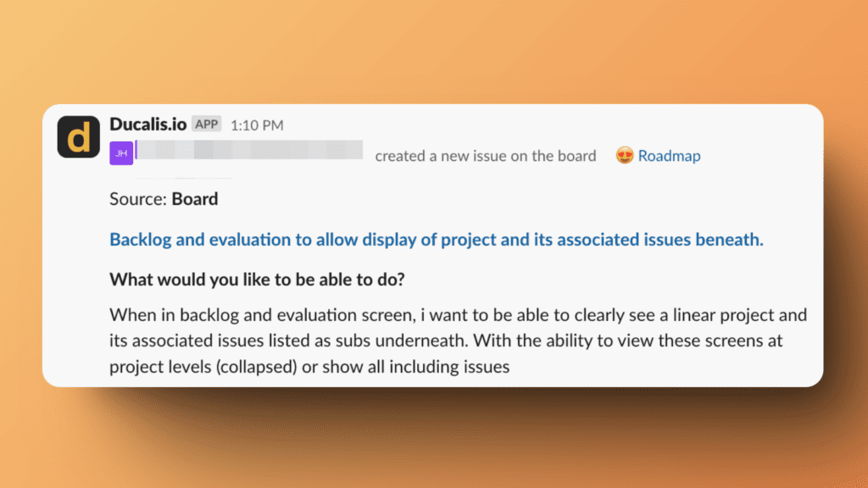Click the bold "Board" source value
868x488 pixels.
point(194,200)
